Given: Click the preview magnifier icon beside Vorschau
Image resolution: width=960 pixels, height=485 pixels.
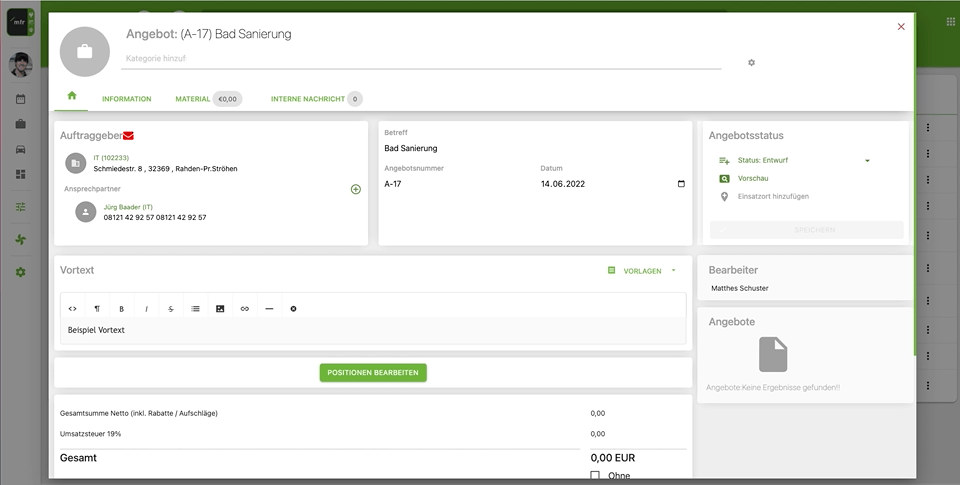Looking at the screenshot, I should [724, 179].
